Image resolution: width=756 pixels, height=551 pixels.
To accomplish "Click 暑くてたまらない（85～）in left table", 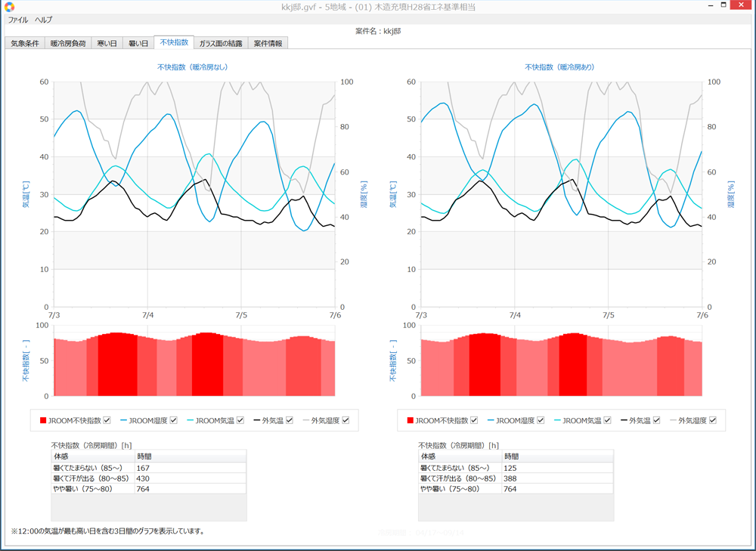I will pyautogui.click(x=88, y=468).
